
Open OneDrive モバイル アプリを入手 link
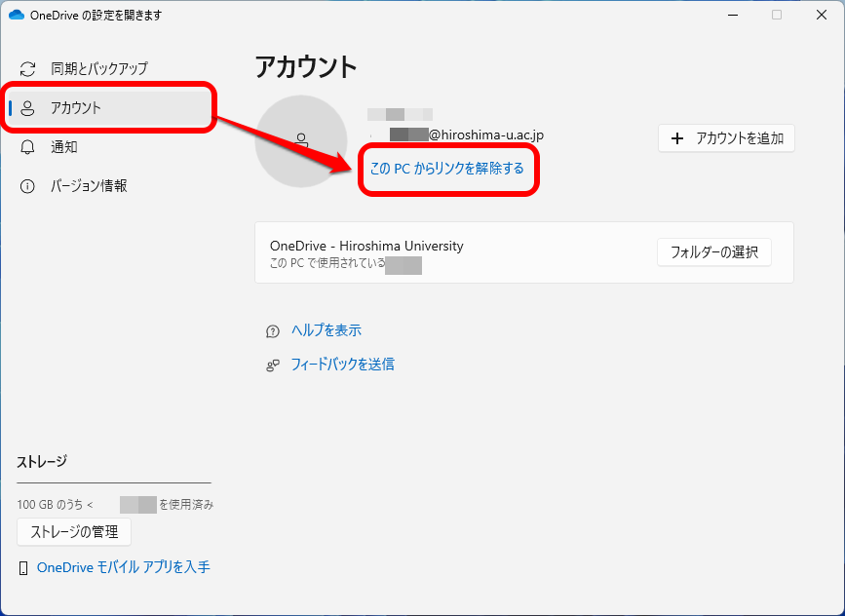point(124,567)
